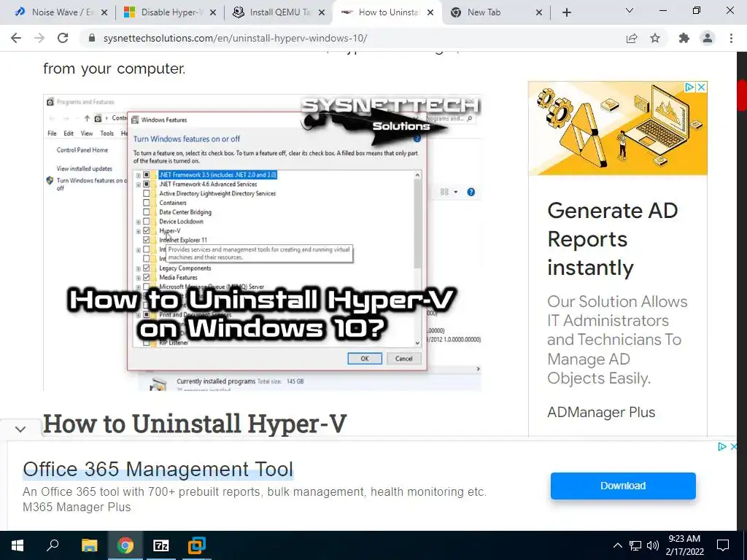Click the Download ad button
The height and width of the screenshot is (560, 747).
pos(623,486)
